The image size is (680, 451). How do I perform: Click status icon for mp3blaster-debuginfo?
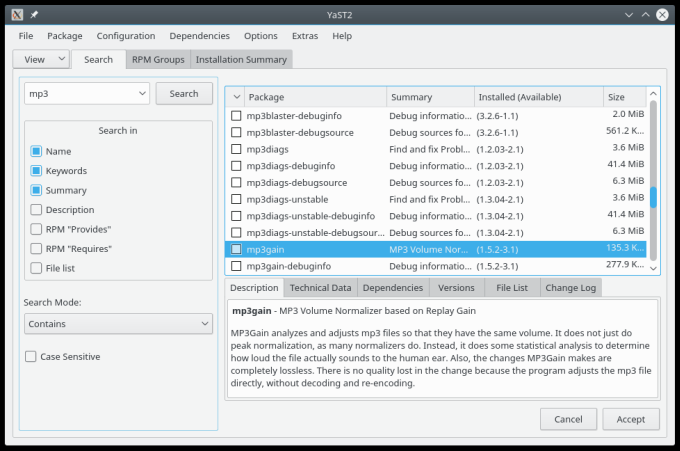pos(237,115)
